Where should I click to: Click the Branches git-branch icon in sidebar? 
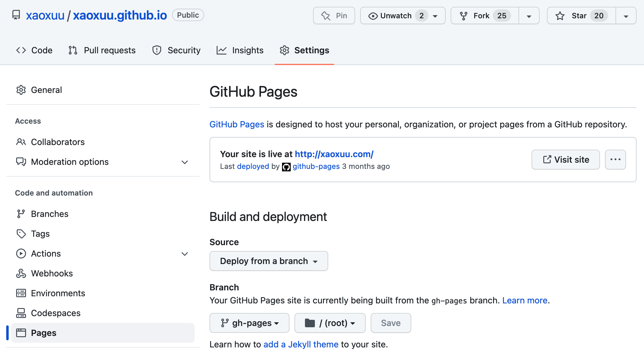pos(21,214)
